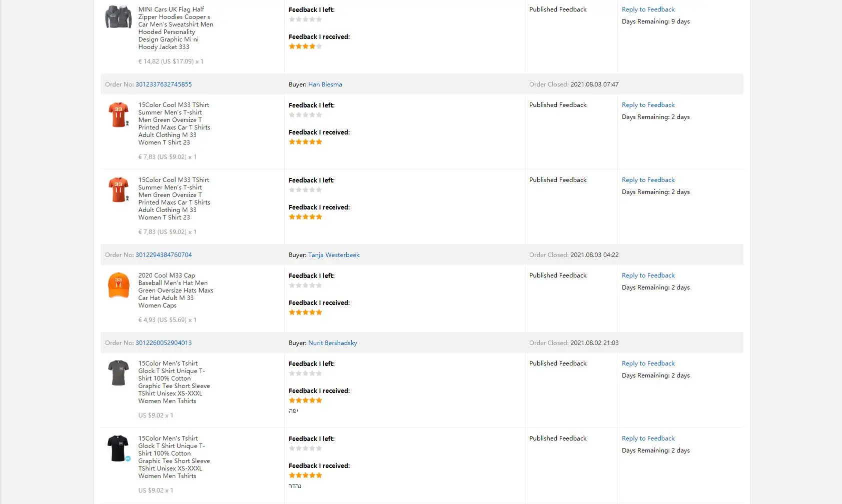842x504 pixels.
Task: Reply to Feedback on black Glock T-shirt
Action: [648, 438]
